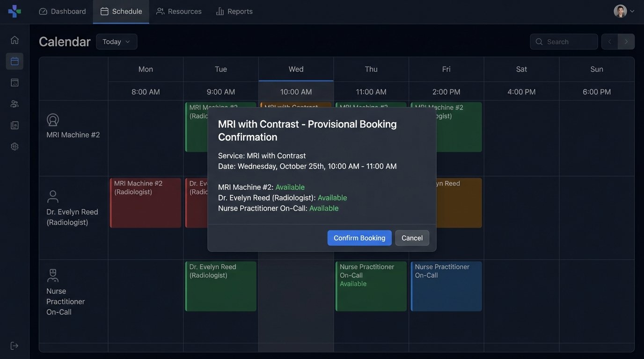Click the search magnifier icon
This screenshot has height=359, width=644.
538,41
